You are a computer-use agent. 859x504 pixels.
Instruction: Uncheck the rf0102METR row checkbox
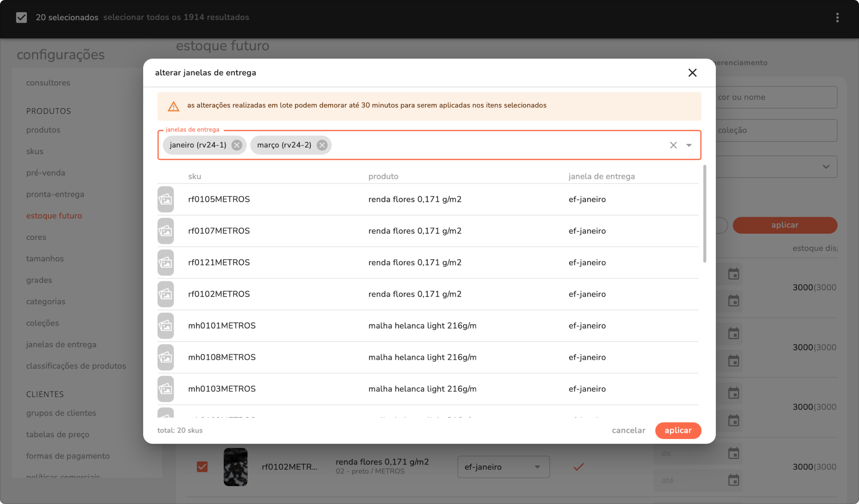point(202,467)
